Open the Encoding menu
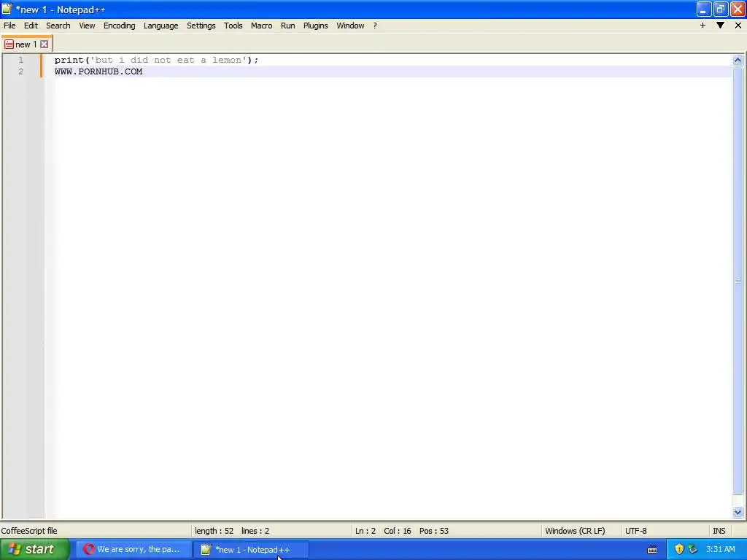This screenshot has width=747, height=560. pyautogui.click(x=119, y=26)
